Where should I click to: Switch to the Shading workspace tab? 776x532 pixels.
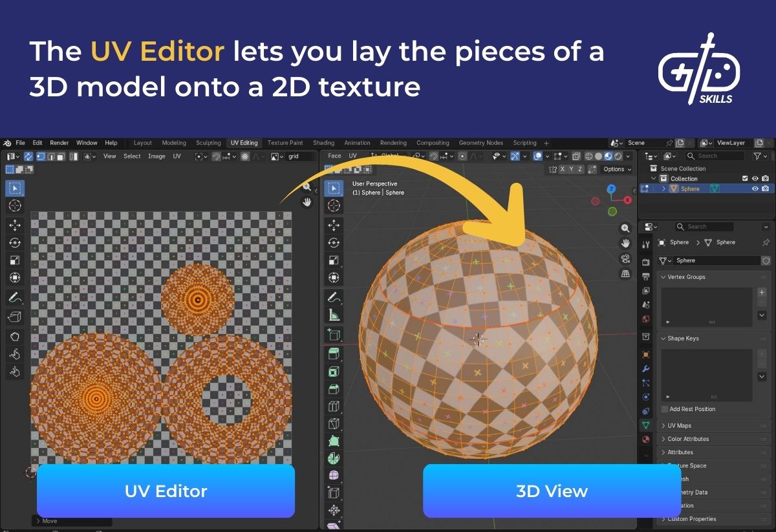coord(323,143)
